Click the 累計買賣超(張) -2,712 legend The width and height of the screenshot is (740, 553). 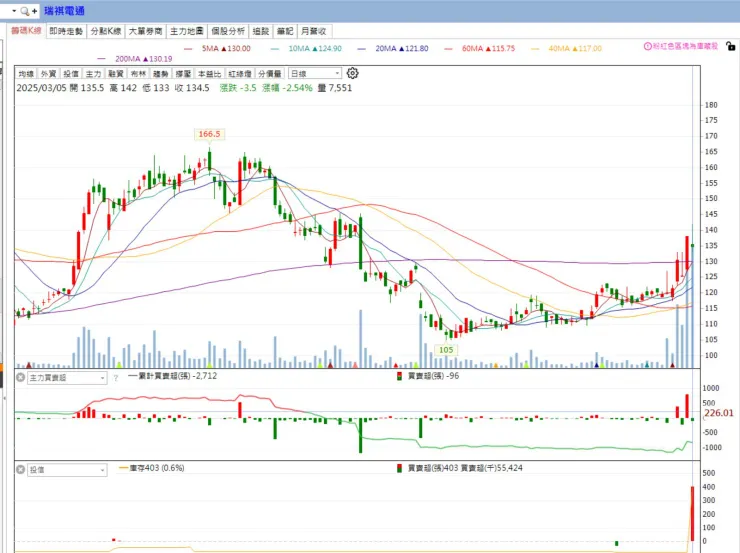(x=173, y=376)
